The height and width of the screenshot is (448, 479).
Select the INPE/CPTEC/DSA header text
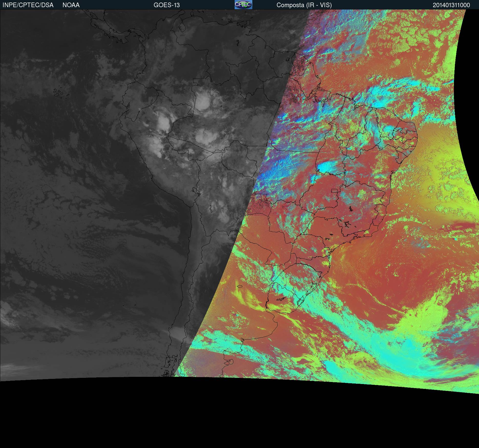click(x=28, y=5)
